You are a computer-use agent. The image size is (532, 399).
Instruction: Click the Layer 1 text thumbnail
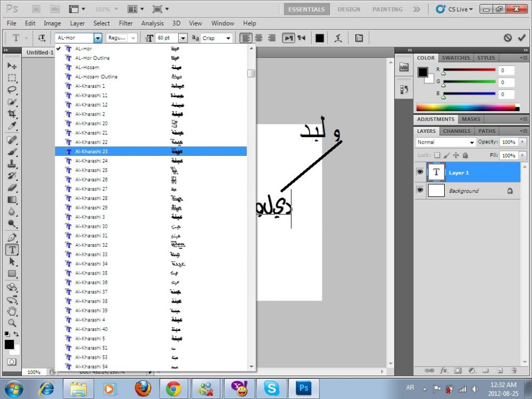coord(436,172)
